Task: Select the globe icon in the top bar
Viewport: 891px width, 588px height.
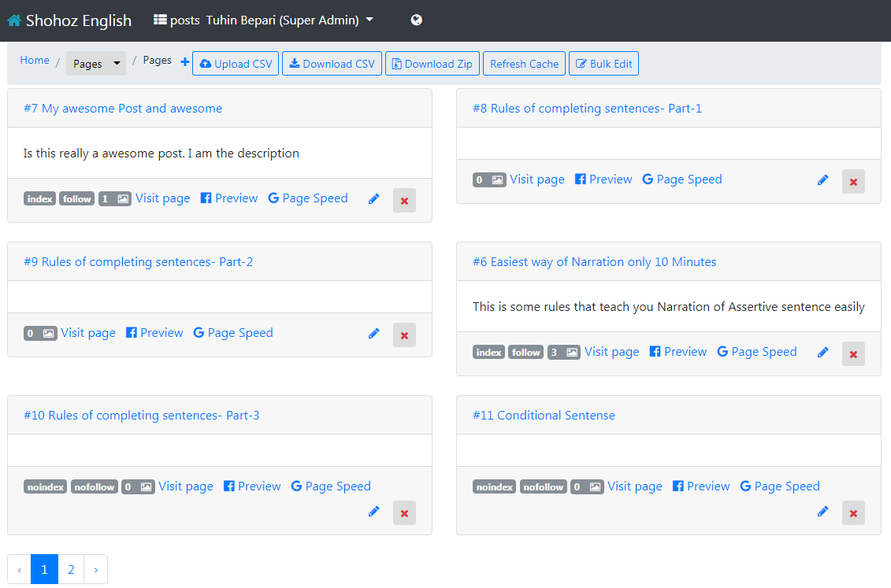Action: pos(415,20)
